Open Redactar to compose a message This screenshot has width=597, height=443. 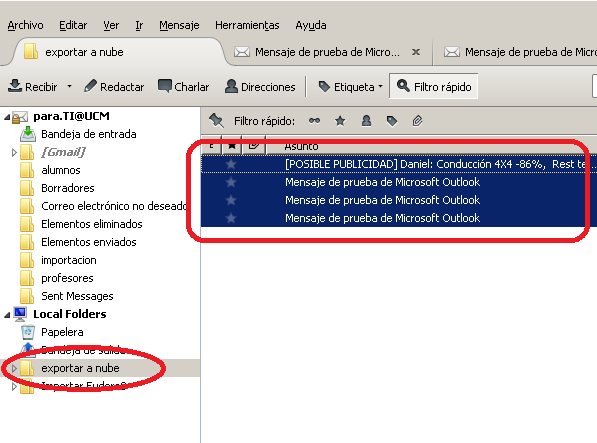pyautogui.click(x=114, y=87)
